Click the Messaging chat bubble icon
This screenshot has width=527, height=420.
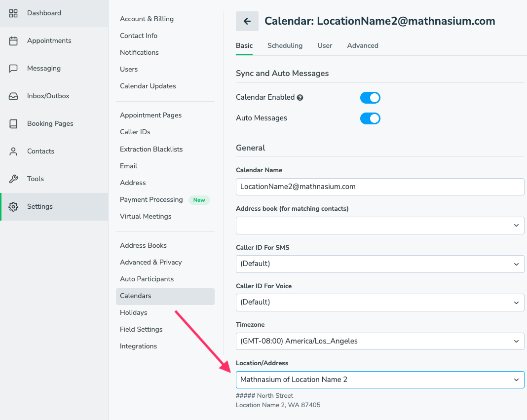[x=13, y=68]
